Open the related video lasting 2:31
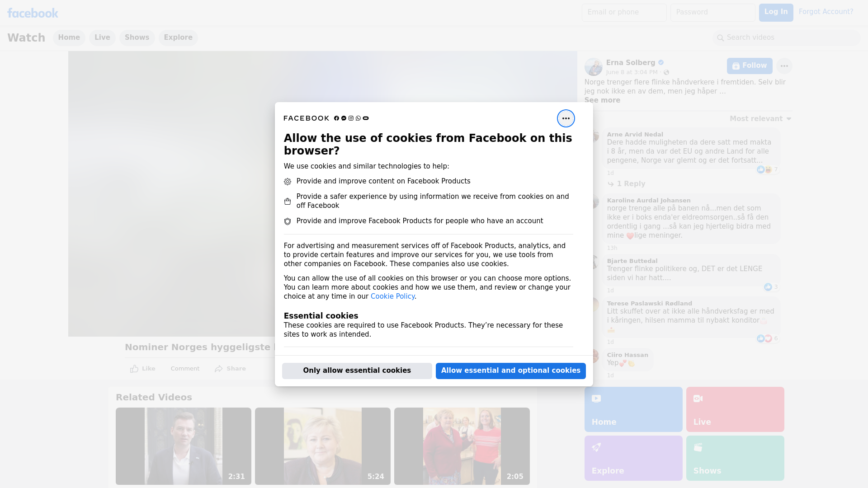868x488 pixels. (184, 446)
